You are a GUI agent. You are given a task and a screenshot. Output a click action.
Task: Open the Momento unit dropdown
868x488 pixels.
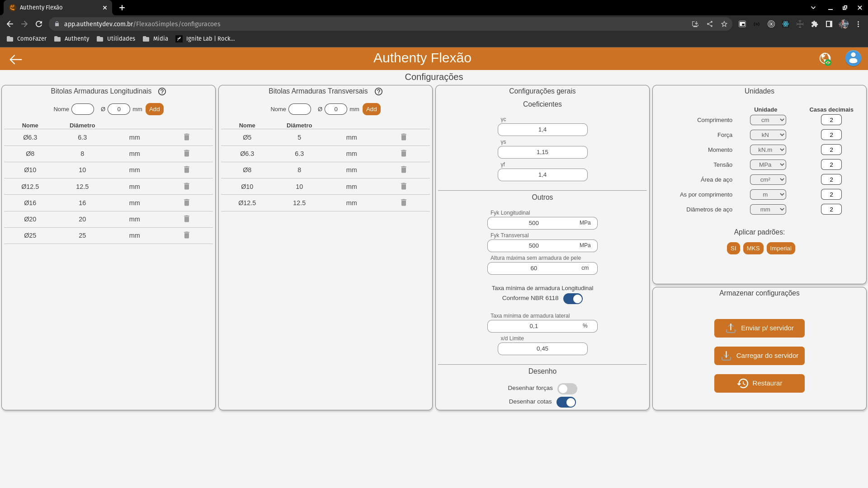pyautogui.click(x=768, y=150)
